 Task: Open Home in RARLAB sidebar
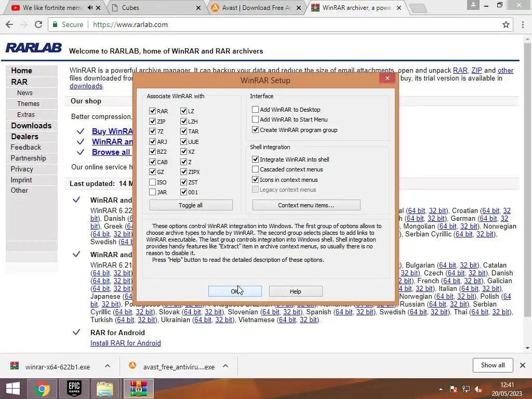coord(21,71)
